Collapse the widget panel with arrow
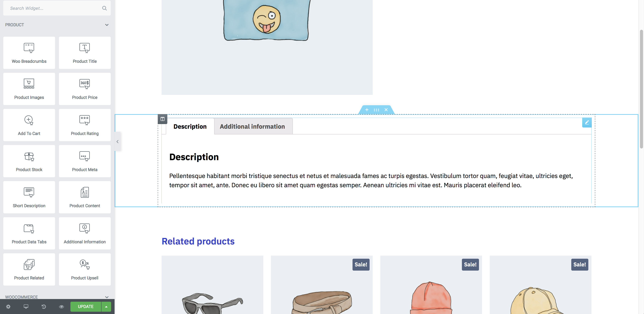The height and width of the screenshot is (314, 644). (x=117, y=142)
